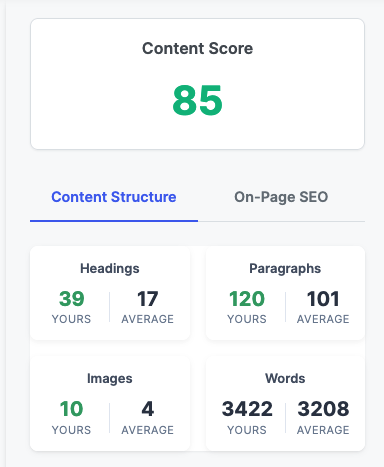Viewport: 384px width, 467px height.
Task: Select the Words card title
Action: (285, 378)
